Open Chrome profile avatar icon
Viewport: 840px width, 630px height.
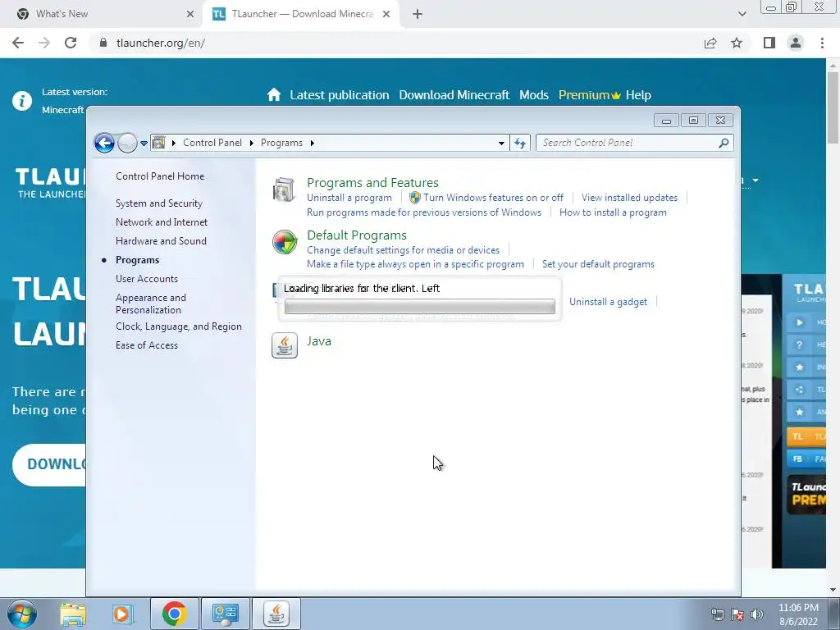796,43
